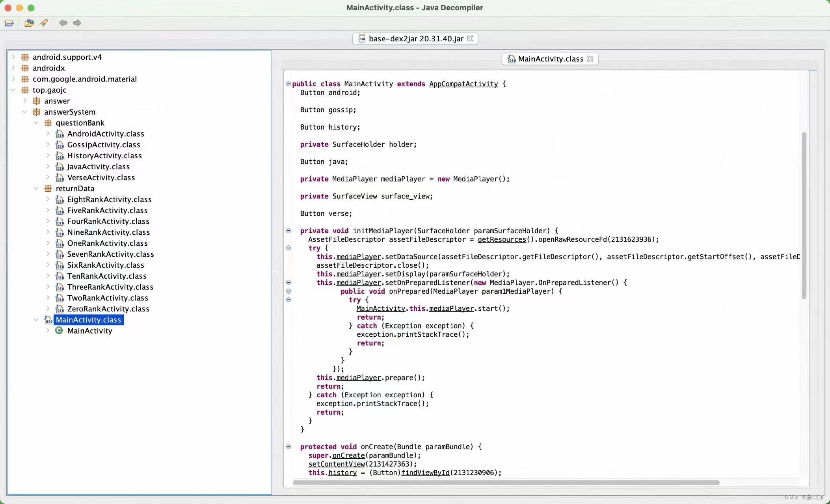Collapse the returnData package

pyautogui.click(x=36, y=189)
